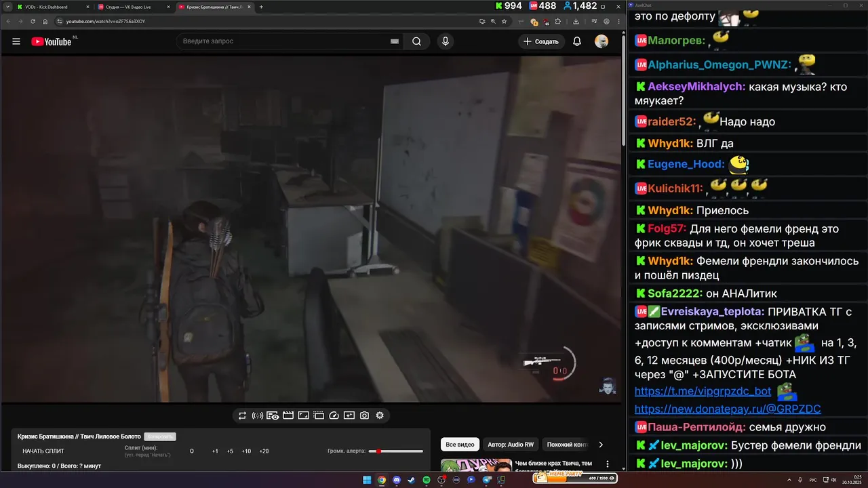
Task: Switch to Студия — VK Видео Live tab
Action: pyautogui.click(x=134, y=7)
